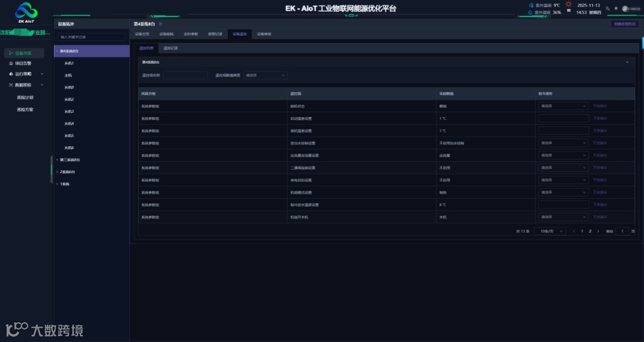Image resolution: width=644 pixels, height=342 pixels.
Task: Switch to the 设备维保 tab
Action: 264,34
